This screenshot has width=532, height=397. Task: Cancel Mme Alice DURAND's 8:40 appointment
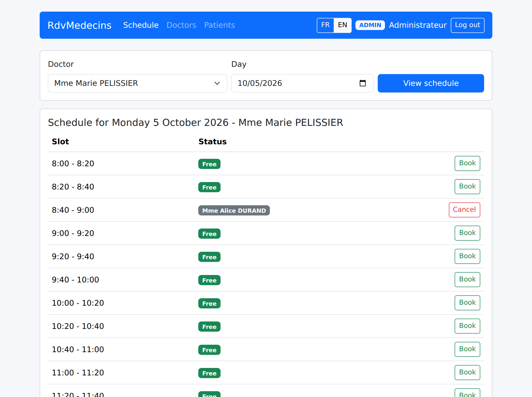pos(464,210)
